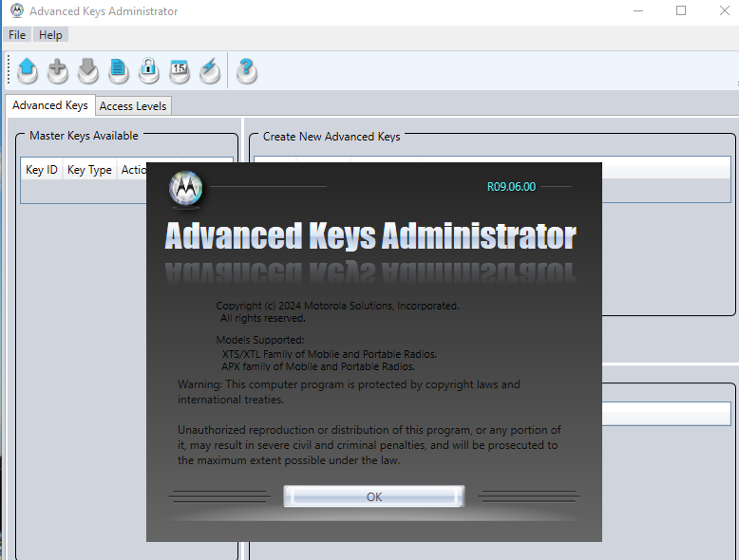Open the Help menu

tap(50, 35)
